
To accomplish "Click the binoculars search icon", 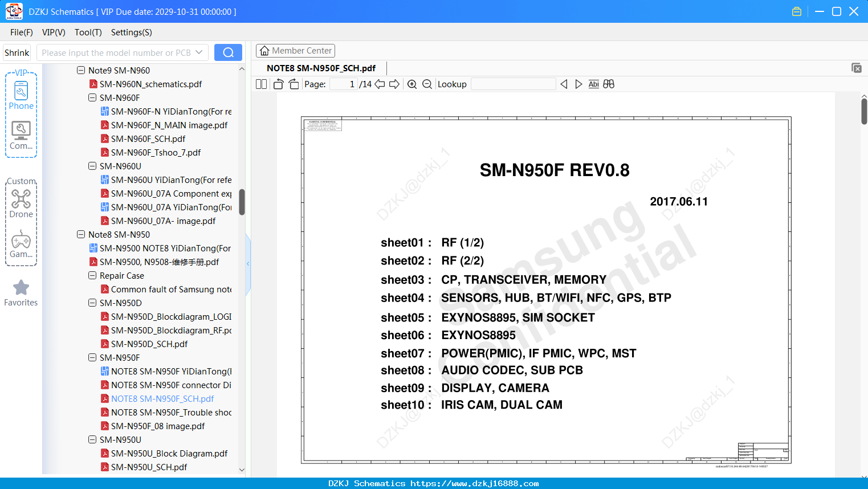I will pyautogui.click(x=609, y=84).
